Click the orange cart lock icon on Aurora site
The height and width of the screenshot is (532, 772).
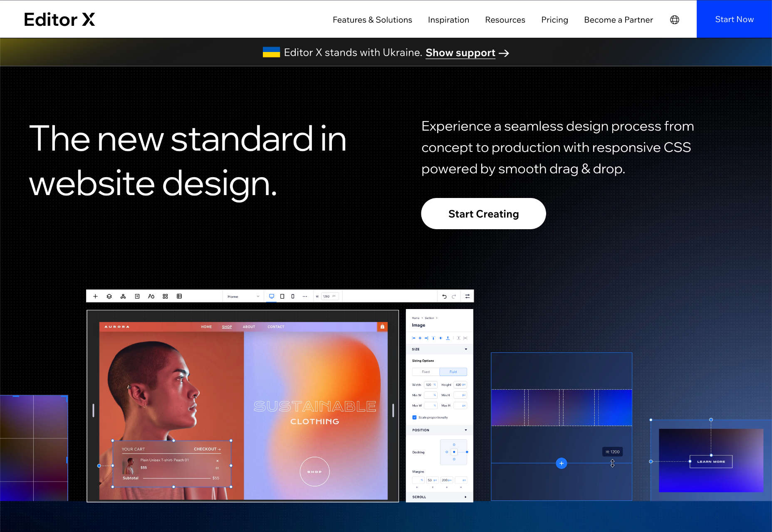pos(382,327)
